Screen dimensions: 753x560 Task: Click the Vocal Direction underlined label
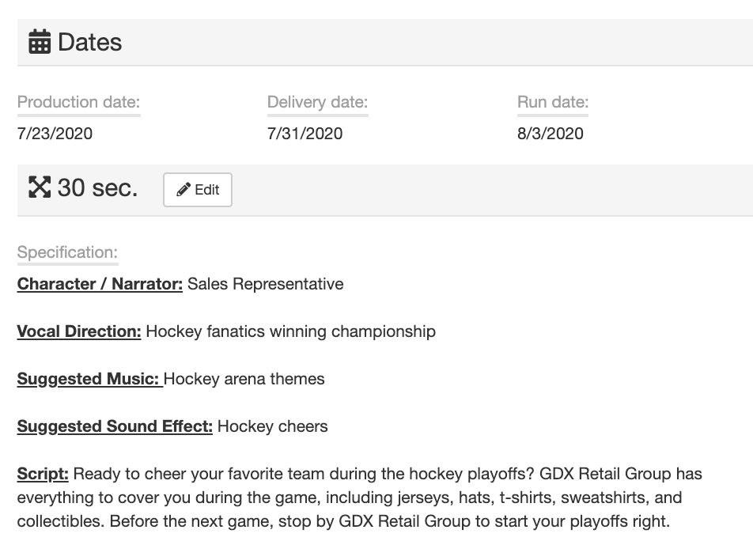(x=79, y=331)
